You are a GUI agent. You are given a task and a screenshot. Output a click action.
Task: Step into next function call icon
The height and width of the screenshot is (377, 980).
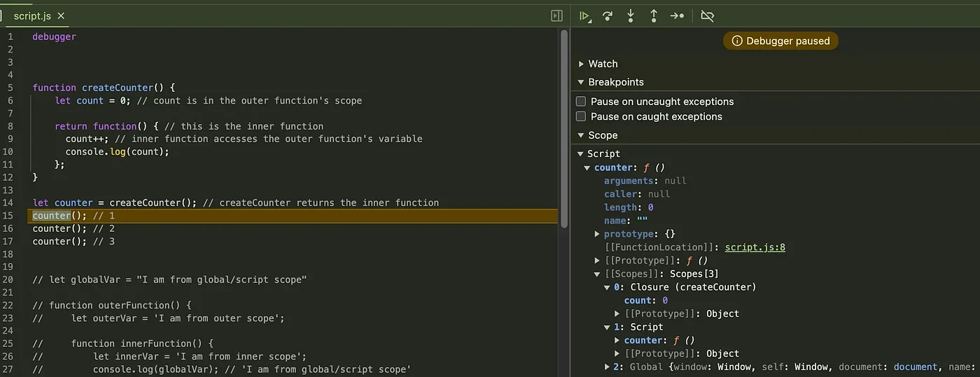[x=631, y=15]
